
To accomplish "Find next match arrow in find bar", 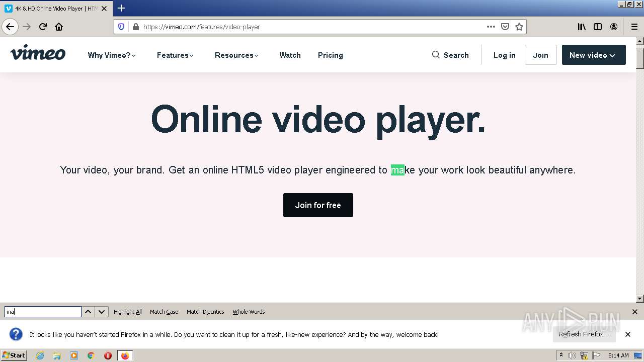I will tap(102, 312).
